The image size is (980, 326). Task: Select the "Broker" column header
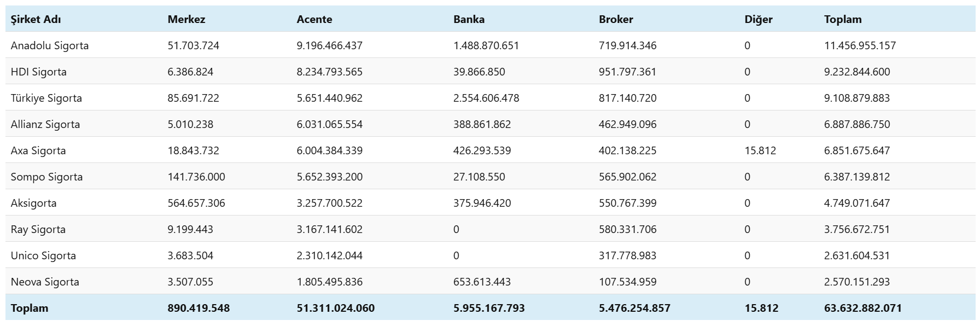pos(616,19)
